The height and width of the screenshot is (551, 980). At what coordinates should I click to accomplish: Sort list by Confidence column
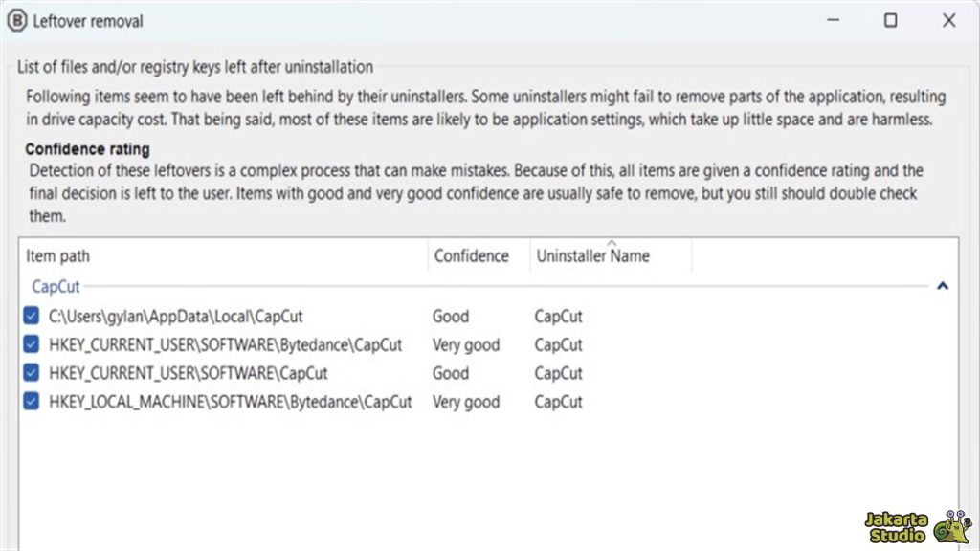[x=471, y=256]
